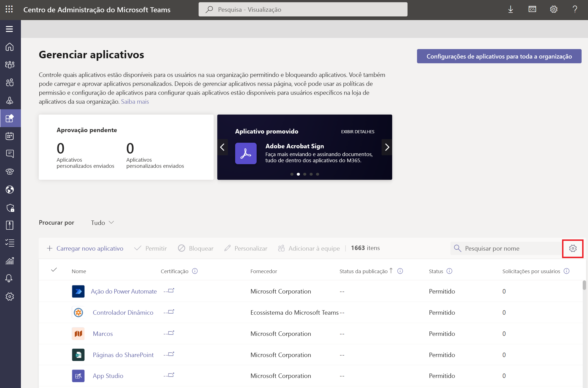Viewport: 588px width, 388px height.
Task: Open Ação do Power Automate app
Action: (x=124, y=291)
